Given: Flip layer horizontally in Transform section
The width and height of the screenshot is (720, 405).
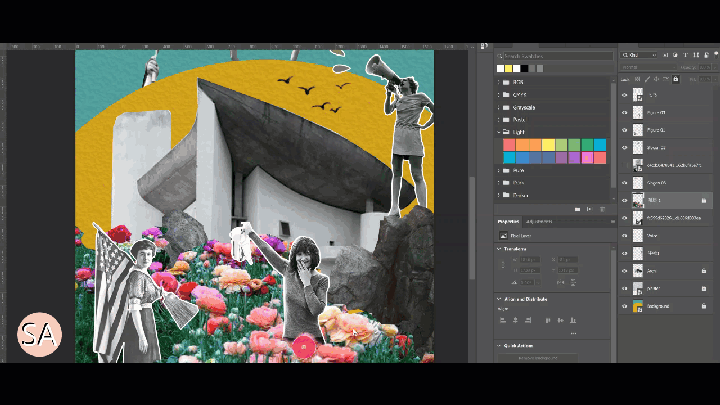Looking at the screenshot, I should coord(561,282).
